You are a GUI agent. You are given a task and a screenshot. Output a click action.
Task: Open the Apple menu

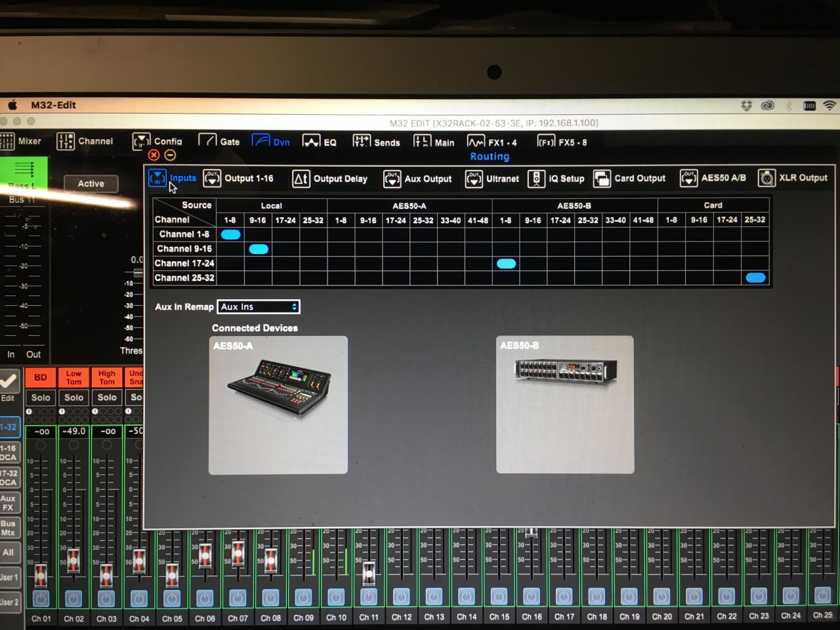[12, 104]
